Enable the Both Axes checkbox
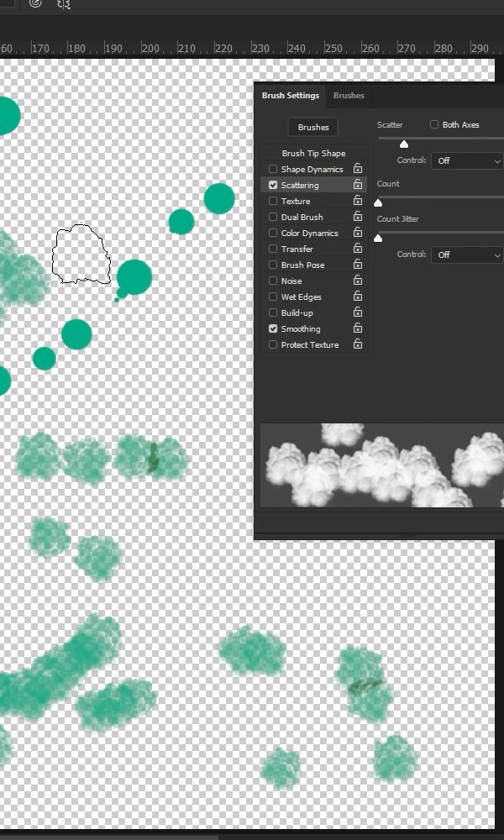This screenshot has height=840, width=504. (x=434, y=125)
